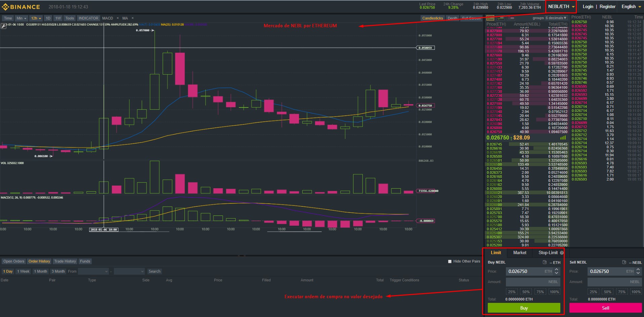Remove the MA indicator

(132, 18)
